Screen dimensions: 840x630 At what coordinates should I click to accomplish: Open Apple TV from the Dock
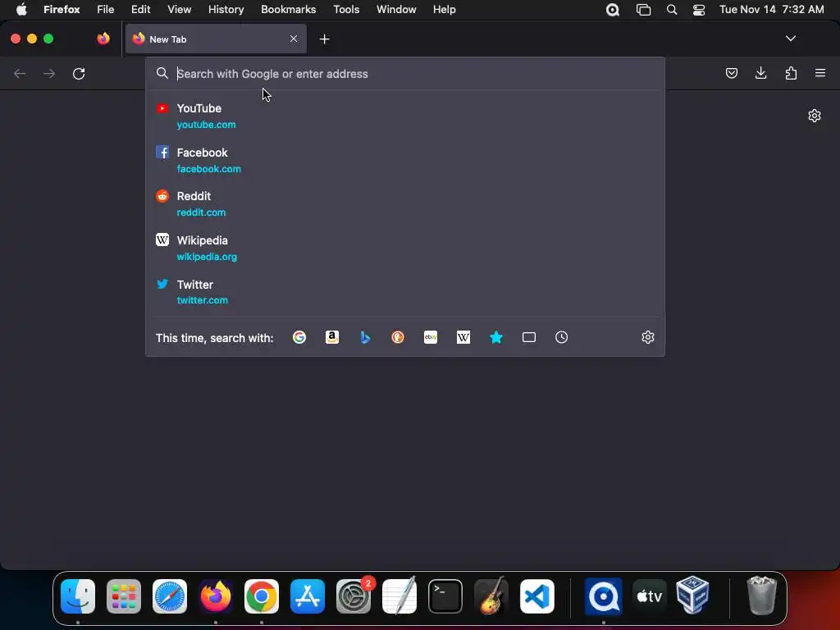tap(650, 596)
